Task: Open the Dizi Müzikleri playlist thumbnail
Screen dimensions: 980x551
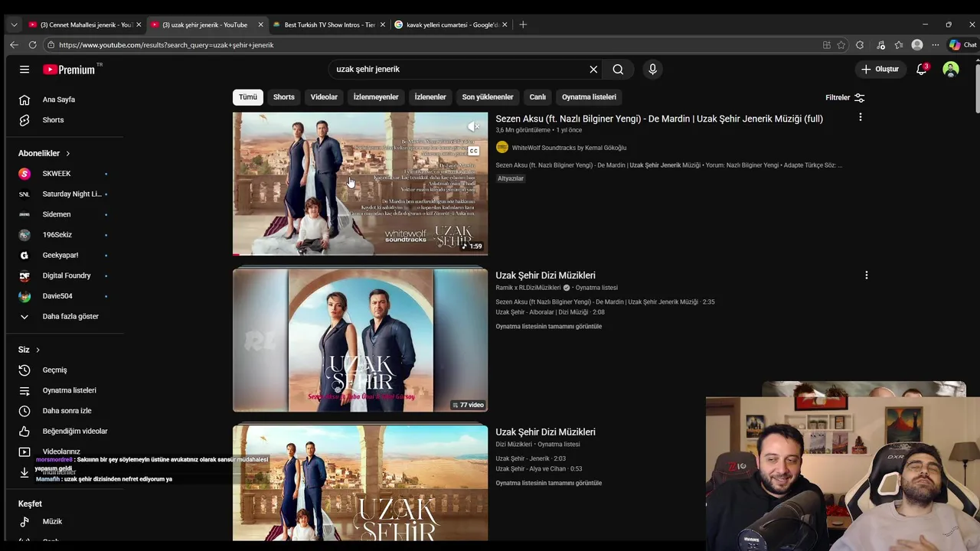Action: click(x=360, y=484)
